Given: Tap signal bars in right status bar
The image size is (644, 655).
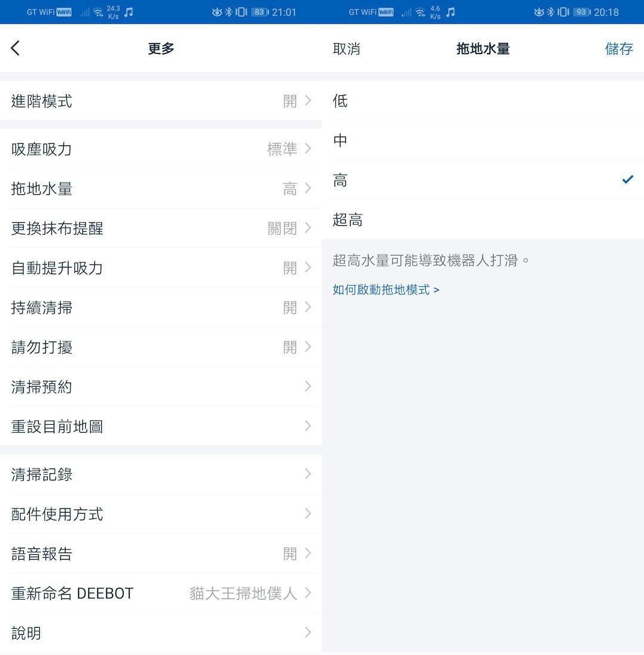Looking at the screenshot, I should click(407, 13).
